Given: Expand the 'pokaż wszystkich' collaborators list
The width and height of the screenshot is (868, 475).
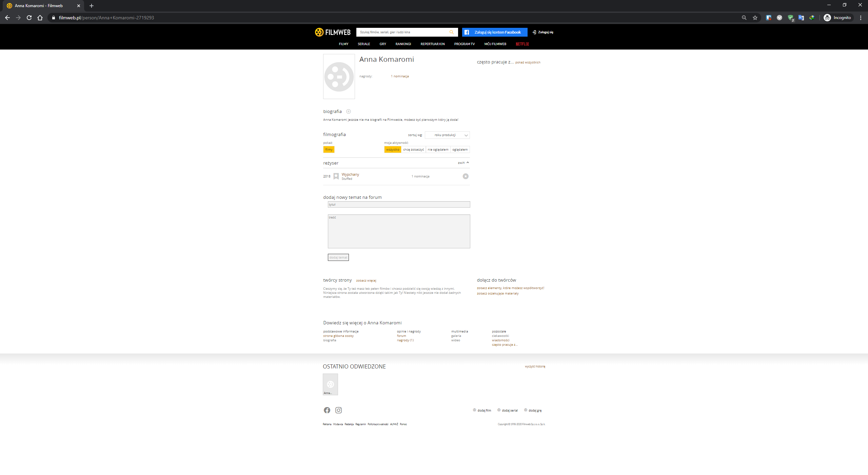Looking at the screenshot, I should coord(528,62).
